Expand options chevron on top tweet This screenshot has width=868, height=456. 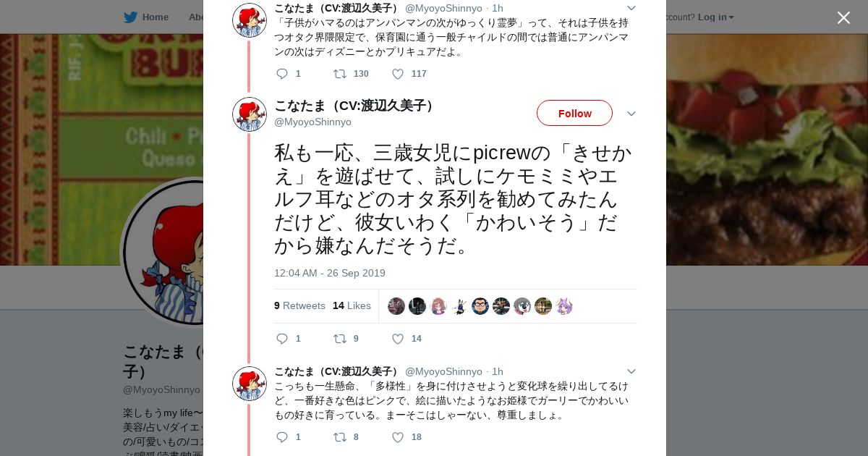631,8
